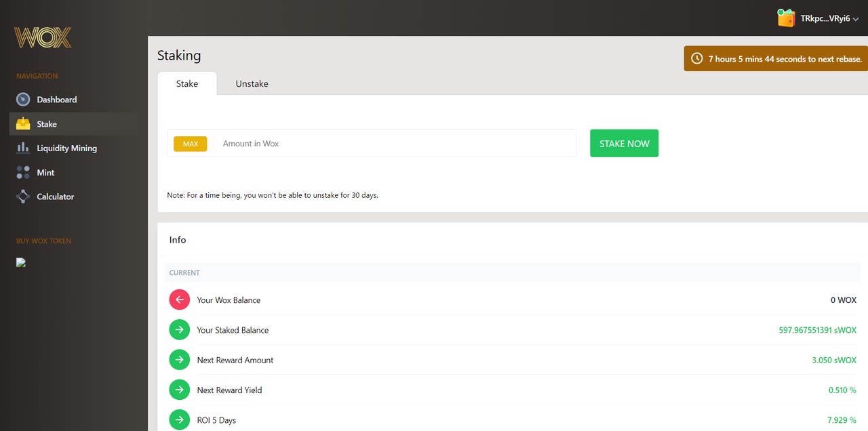Screen dimensions: 868x431
Task: Click the 7.929 % ROI value
Action: point(842,420)
